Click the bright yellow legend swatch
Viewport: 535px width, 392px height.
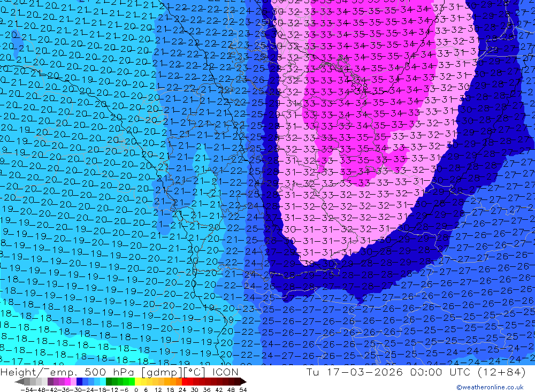[x=137, y=381]
